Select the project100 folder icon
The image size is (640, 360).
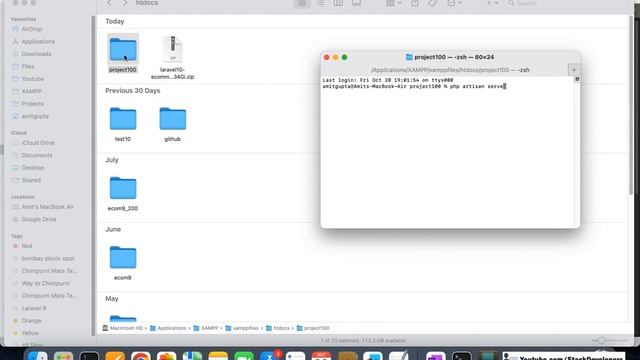[x=123, y=49]
